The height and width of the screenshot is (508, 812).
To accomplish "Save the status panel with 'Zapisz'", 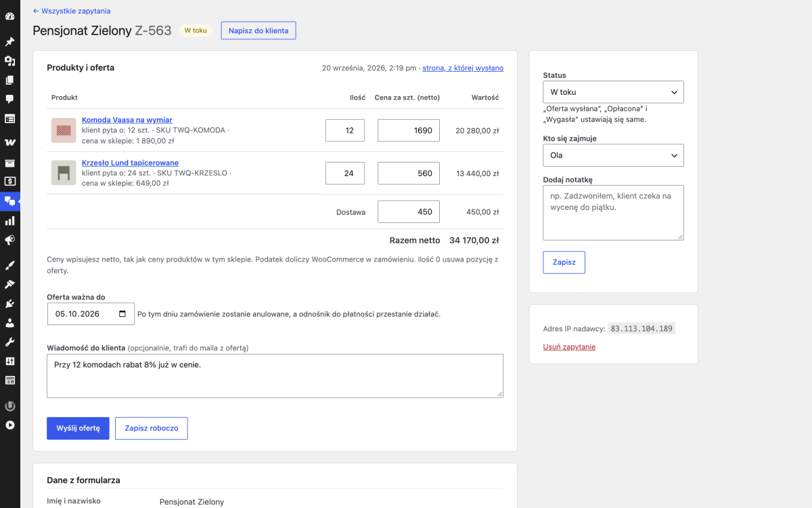I will click(x=564, y=262).
